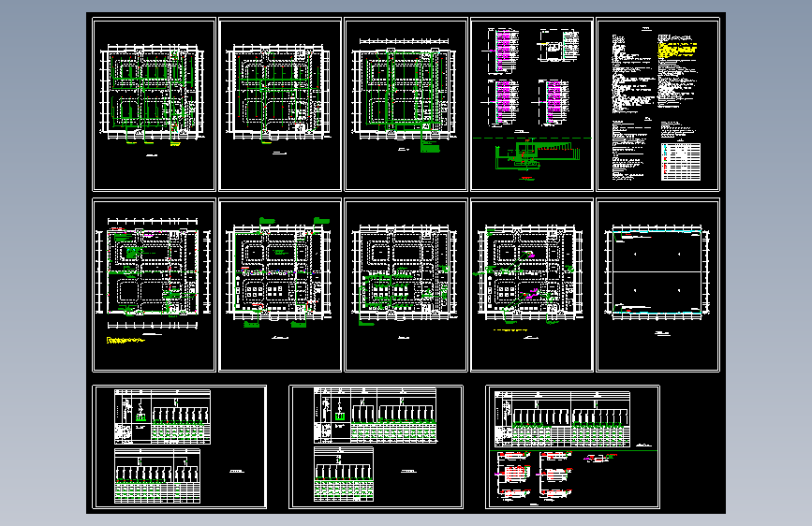812x526 pixels.
Task: Open the sheet with four magenta riser diagrams
Action: pyautogui.click(x=531, y=104)
